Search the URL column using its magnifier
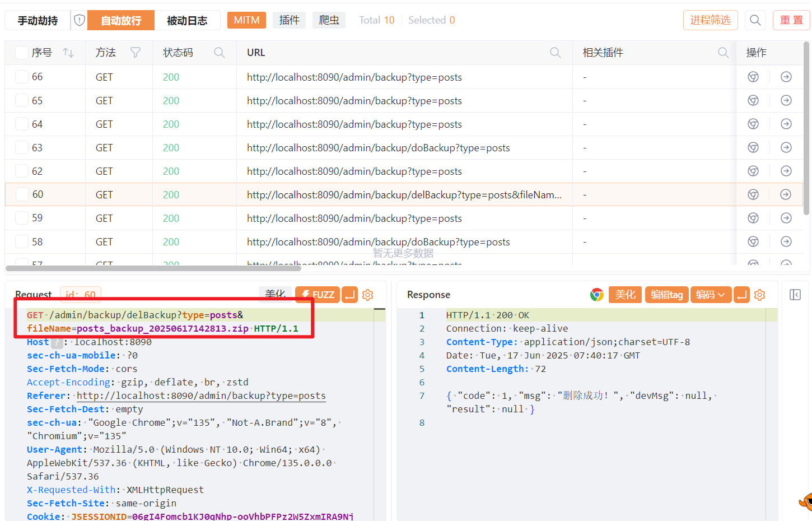This screenshot has height=521, width=812. [x=555, y=53]
